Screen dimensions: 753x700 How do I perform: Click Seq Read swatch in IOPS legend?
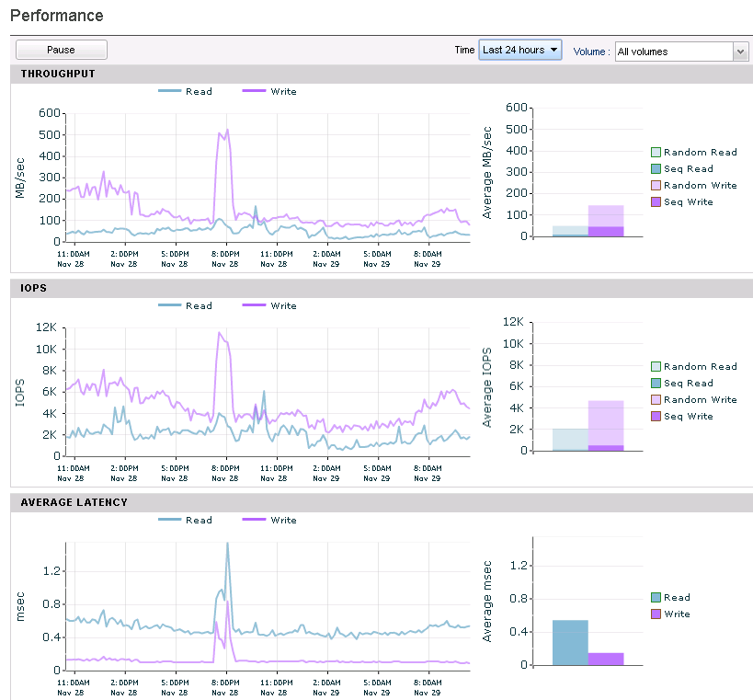coord(656,383)
